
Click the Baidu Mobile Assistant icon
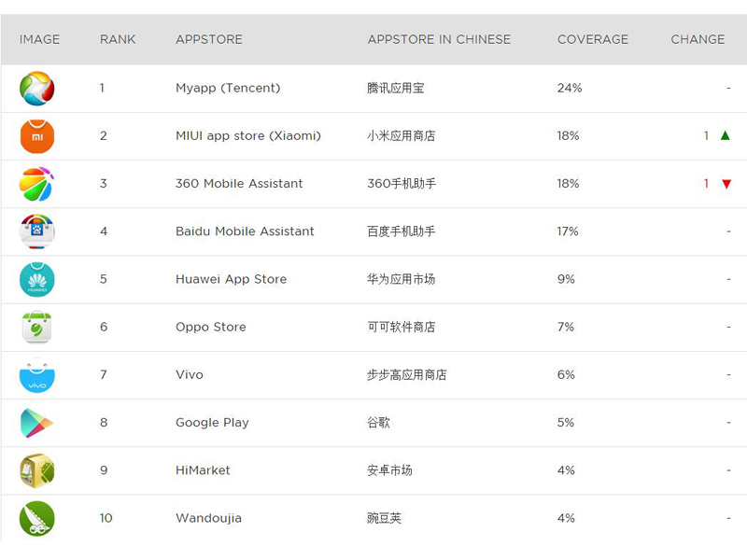click(x=36, y=231)
